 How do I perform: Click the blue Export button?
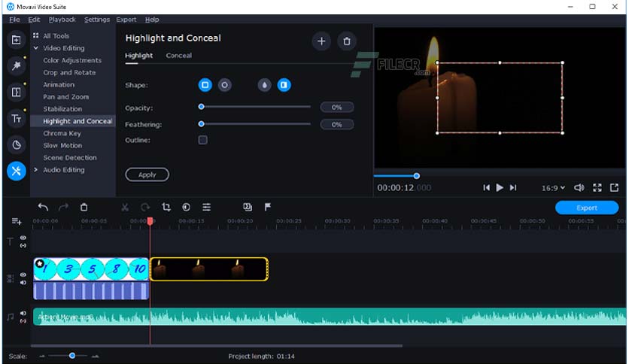pos(586,208)
